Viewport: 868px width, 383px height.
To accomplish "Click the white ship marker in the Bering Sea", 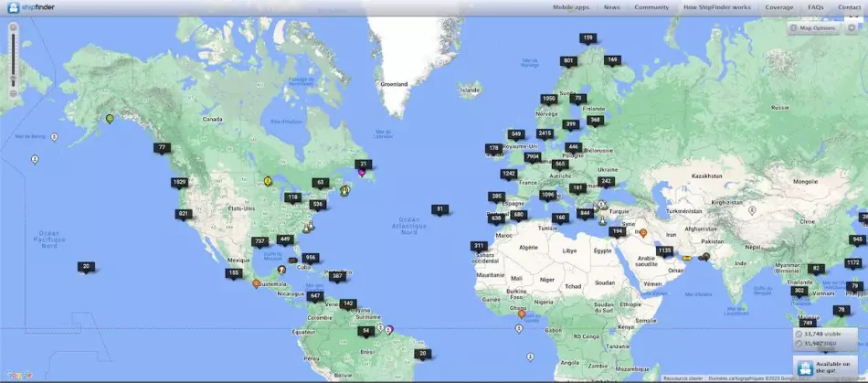I will click(54, 137).
